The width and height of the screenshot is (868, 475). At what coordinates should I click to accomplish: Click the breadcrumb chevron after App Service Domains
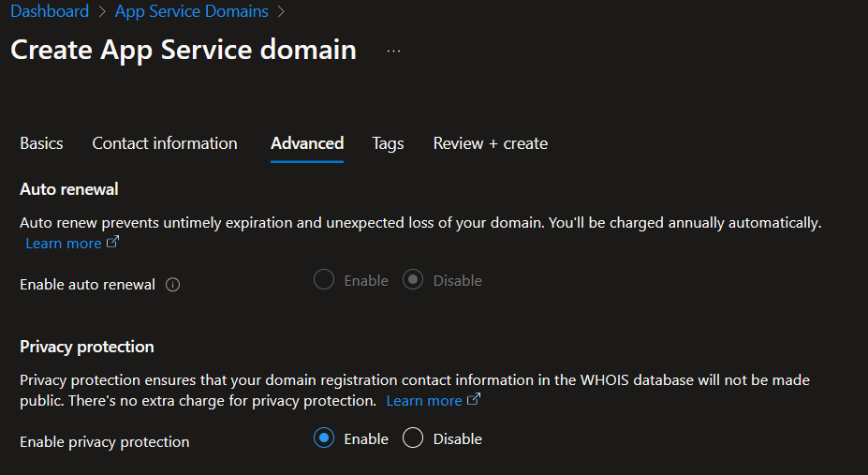point(281,12)
